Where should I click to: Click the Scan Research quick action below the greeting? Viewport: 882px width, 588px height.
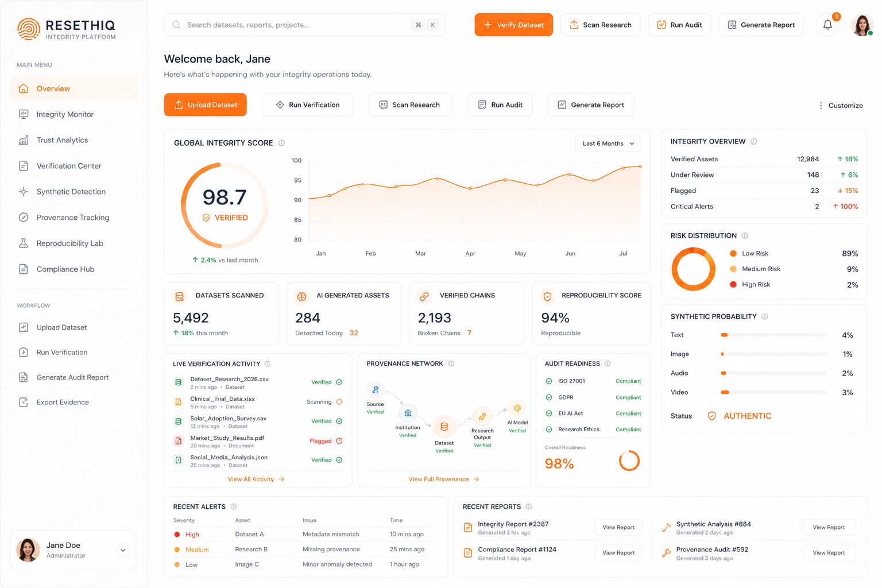[x=411, y=105]
